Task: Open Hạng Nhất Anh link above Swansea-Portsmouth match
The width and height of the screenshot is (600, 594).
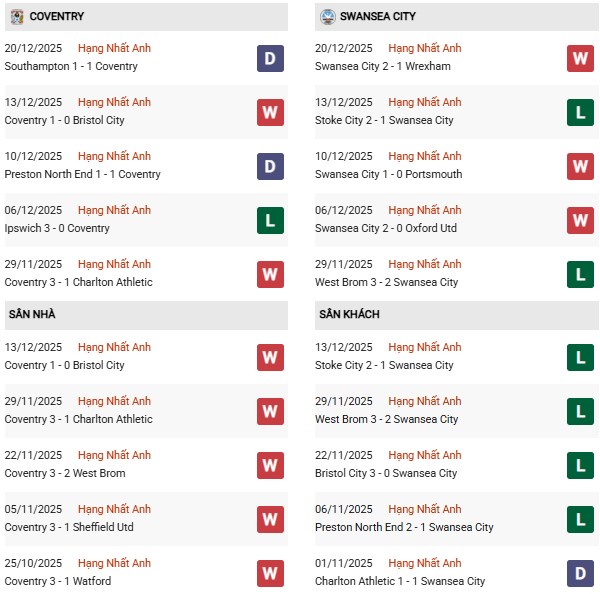Action: pos(425,156)
